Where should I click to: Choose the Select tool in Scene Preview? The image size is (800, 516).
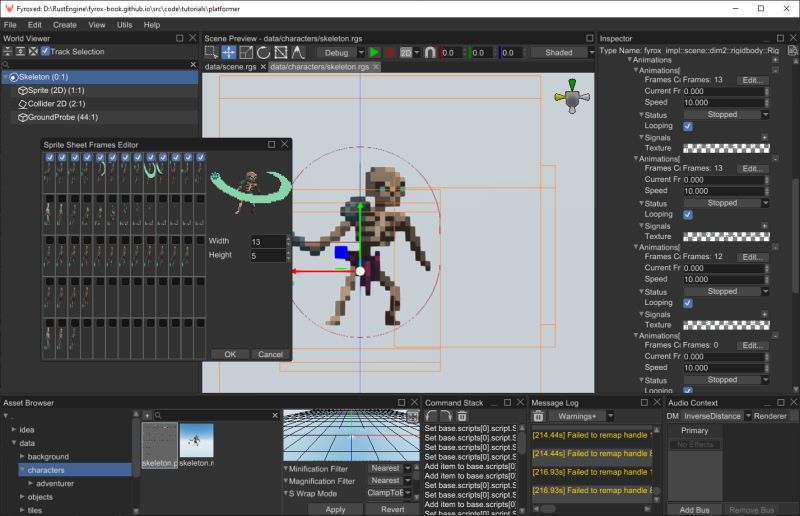pyautogui.click(x=211, y=52)
